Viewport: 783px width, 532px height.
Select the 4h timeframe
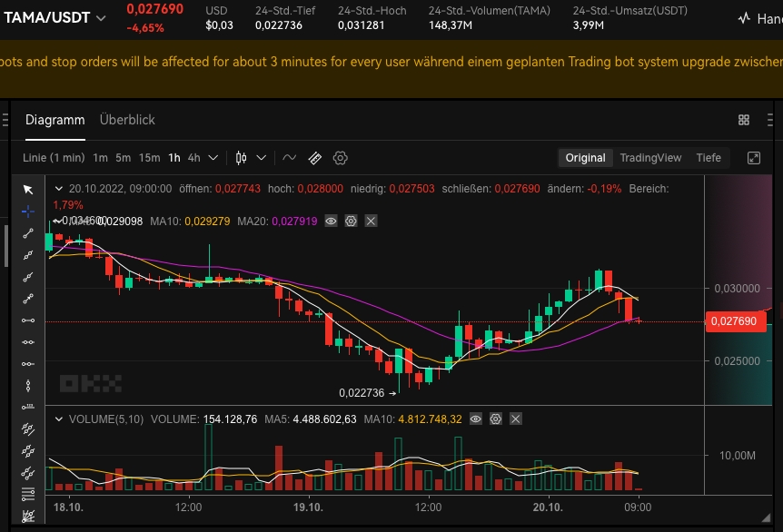point(193,158)
